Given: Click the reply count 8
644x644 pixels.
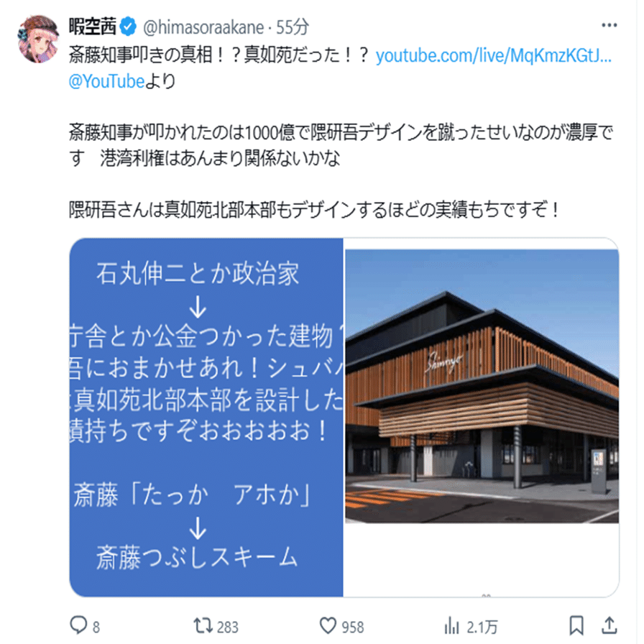Looking at the screenshot, I should tap(96, 627).
